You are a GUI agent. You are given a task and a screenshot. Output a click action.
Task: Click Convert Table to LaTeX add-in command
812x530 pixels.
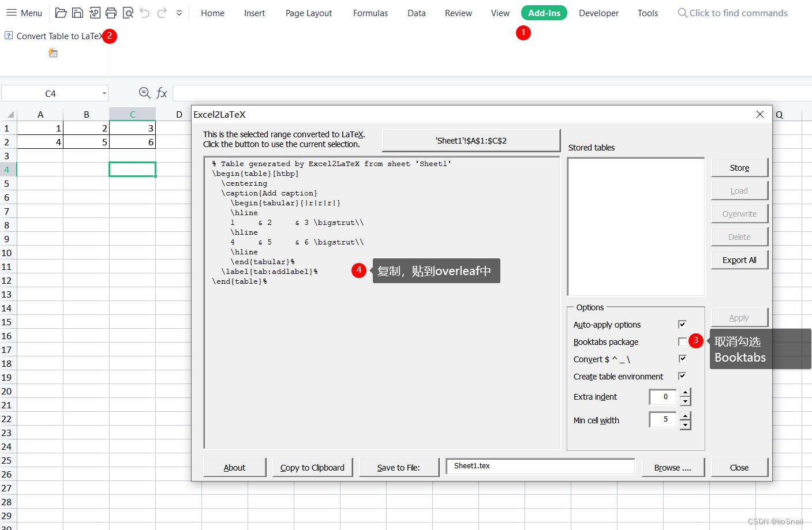[x=59, y=36]
